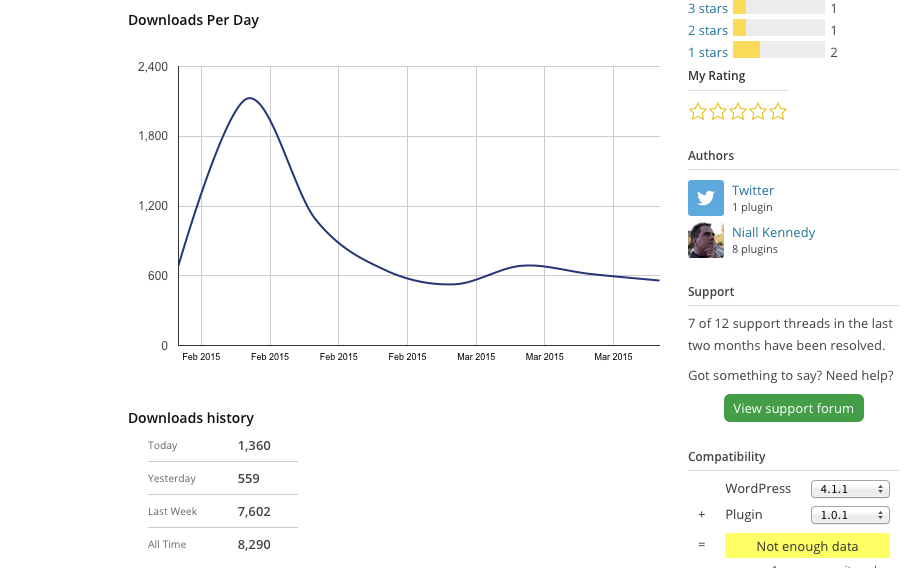Viewport: 922px width, 568px height.
Task: Click the 2 stars rating bar
Action: click(x=779, y=29)
